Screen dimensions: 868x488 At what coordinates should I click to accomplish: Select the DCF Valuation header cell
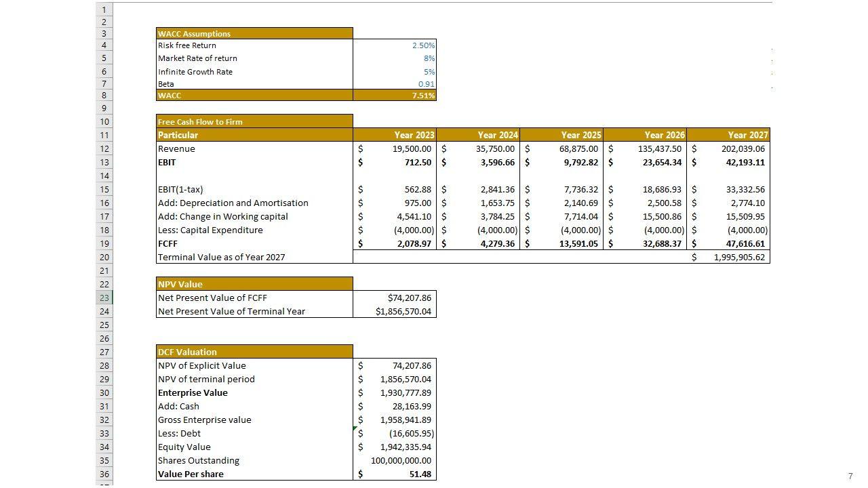click(254, 352)
